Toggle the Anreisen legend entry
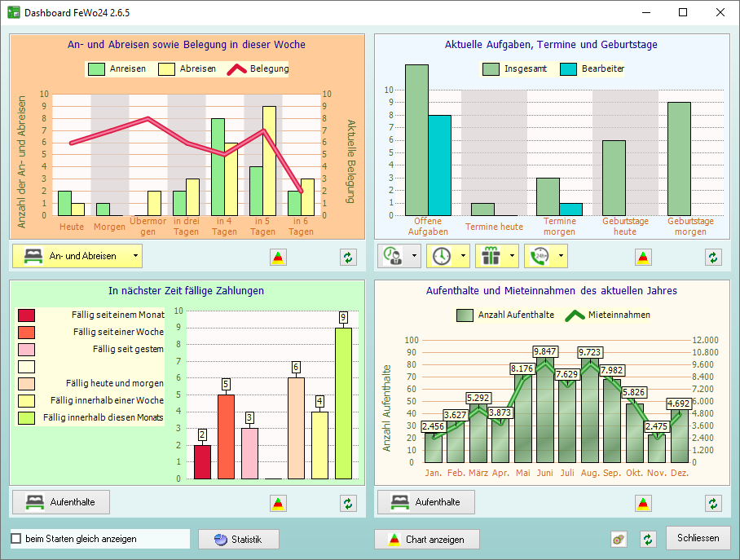Image resolution: width=740 pixels, height=560 pixels. [98, 69]
